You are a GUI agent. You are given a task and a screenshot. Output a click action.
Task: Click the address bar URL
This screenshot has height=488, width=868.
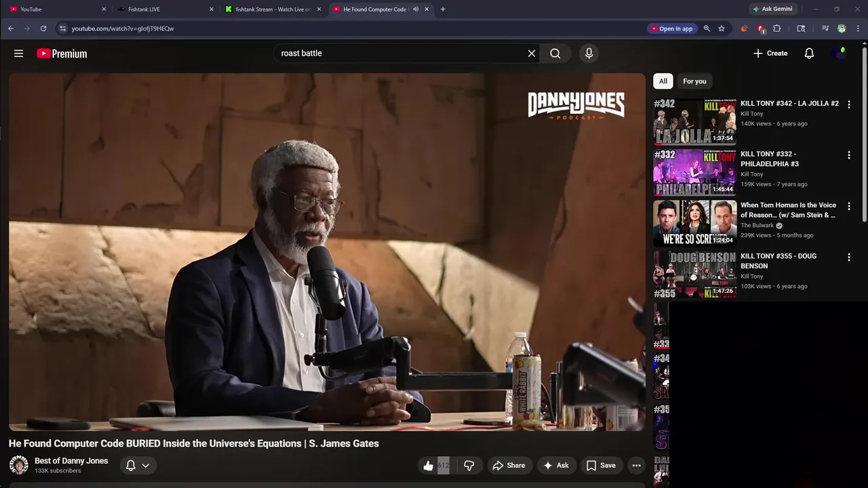[123, 28]
